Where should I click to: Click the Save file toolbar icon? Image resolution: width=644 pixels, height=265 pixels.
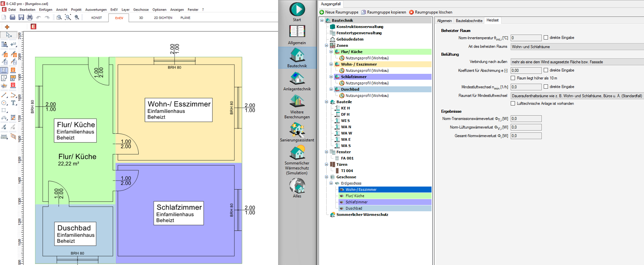coord(21,17)
